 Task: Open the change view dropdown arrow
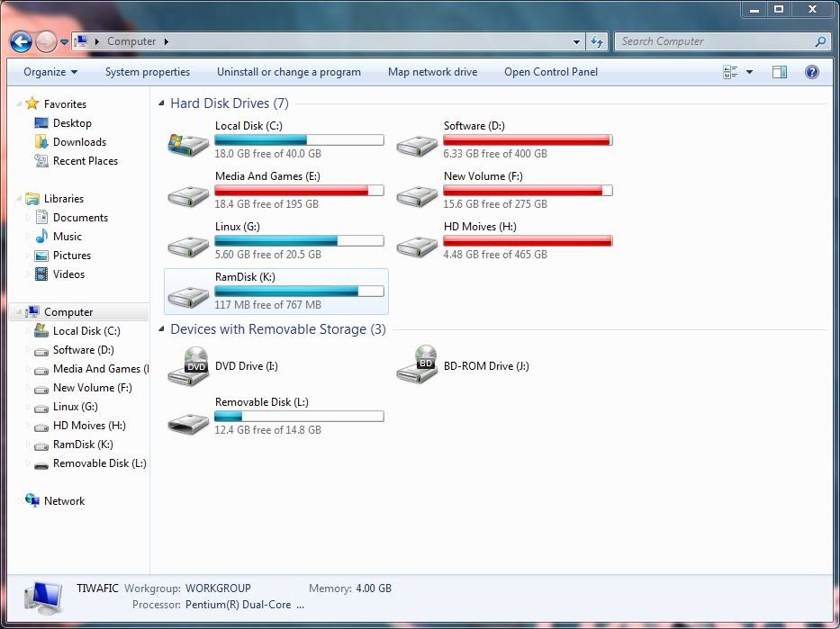tap(749, 72)
